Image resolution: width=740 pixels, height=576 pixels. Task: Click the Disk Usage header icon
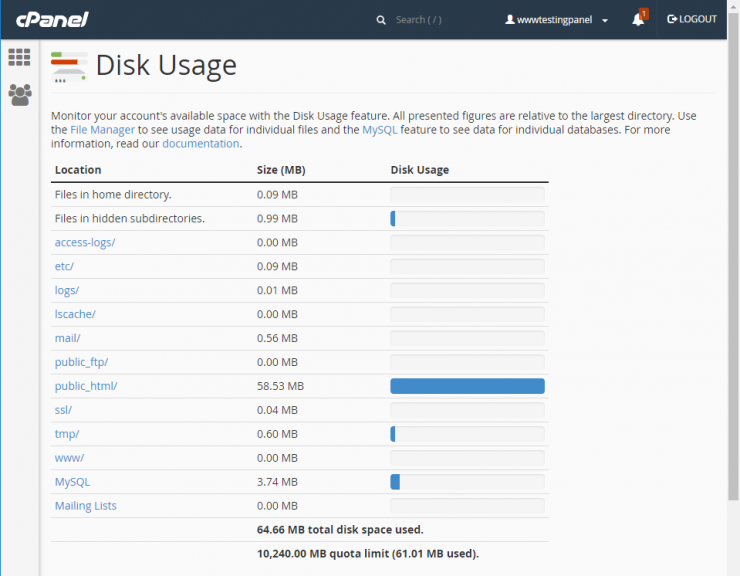coord(69,66)
